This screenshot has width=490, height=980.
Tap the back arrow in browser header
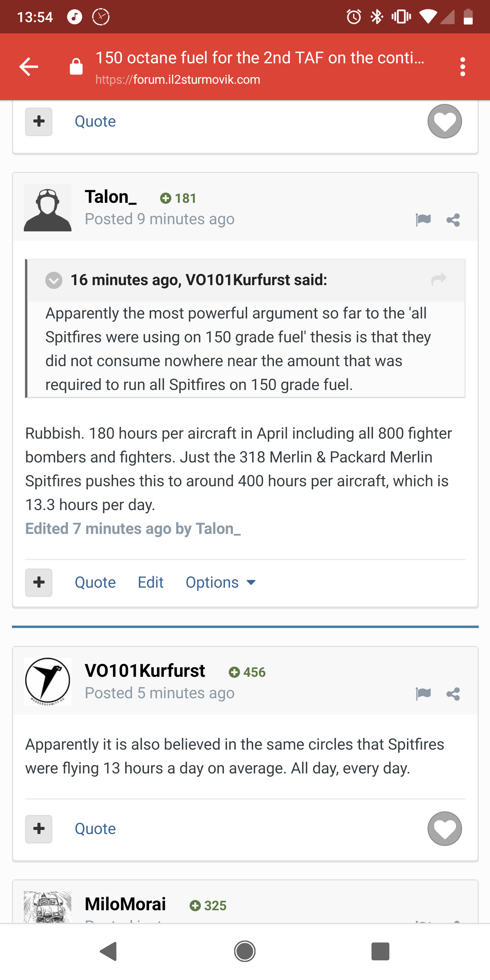coord(29,67)
